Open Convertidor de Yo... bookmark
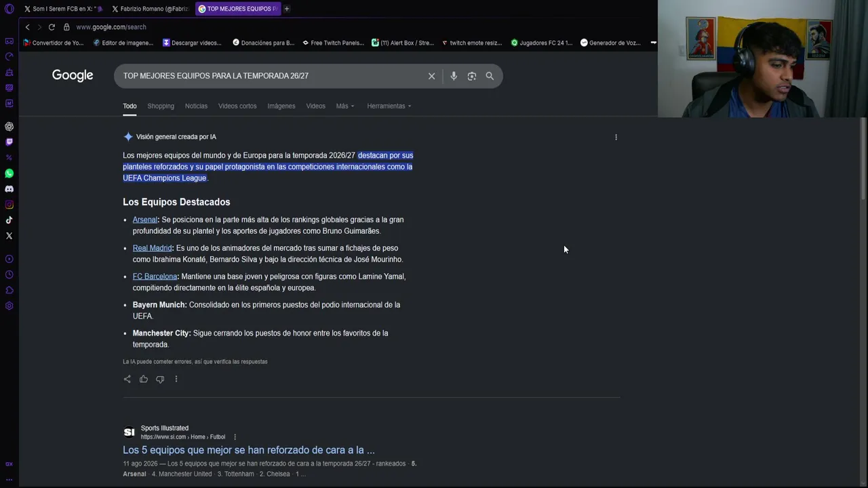Viewport: 868px width, 488px height. [x=54, y=43]
